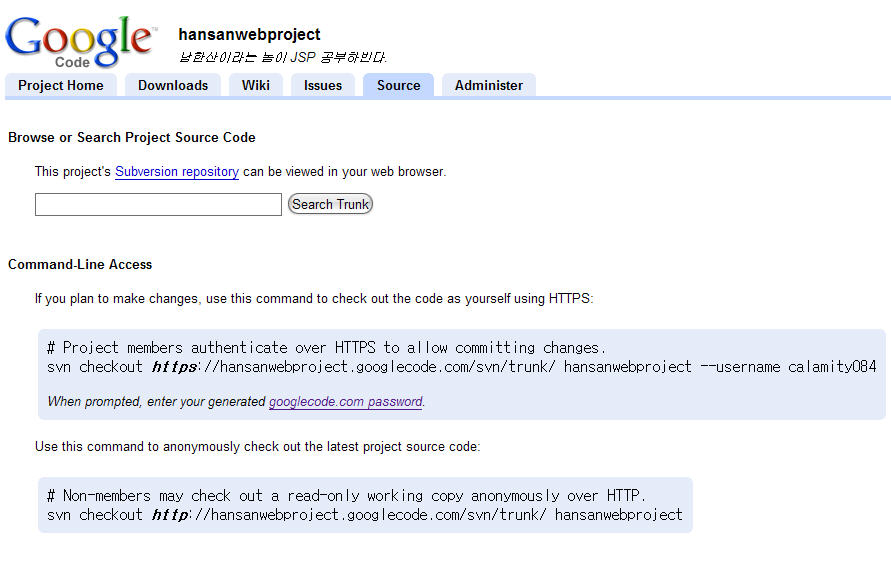Open the Project Home tab
Image resolution: width=891 pixels, height=561 pixels.
61,85
